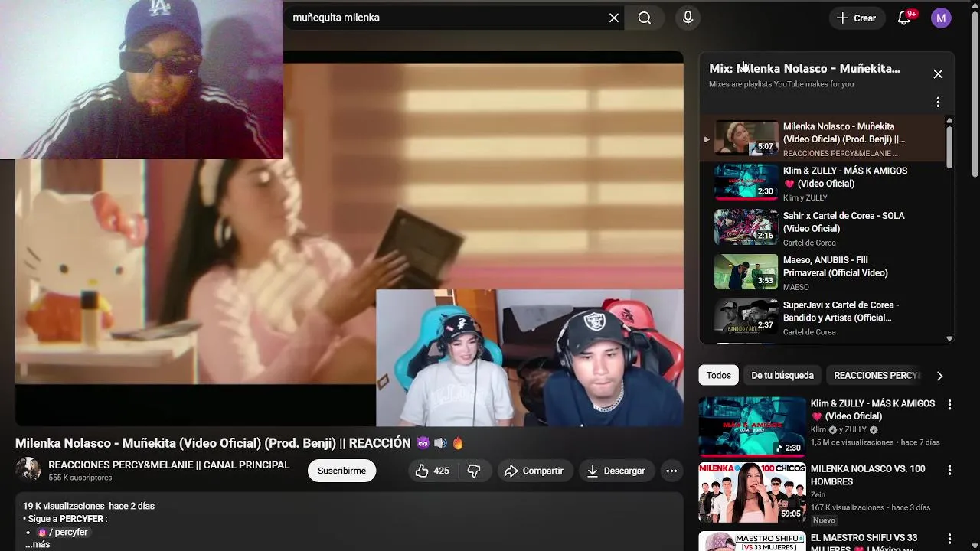Start voice search with the microphone icon
The height and width of the screenshot is (551, 980).
(688, 18)
